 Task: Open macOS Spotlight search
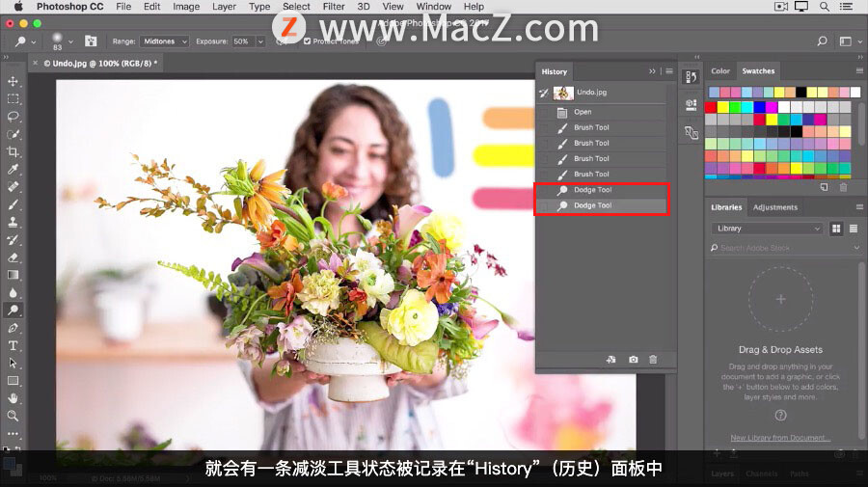(825, 7)
